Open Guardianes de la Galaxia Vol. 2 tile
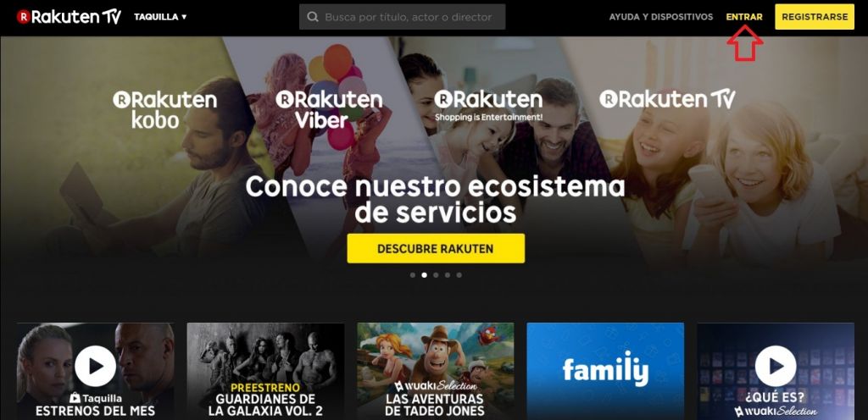Screen dimensions: 868x420 pyautogui.click(x=265, y=371)
